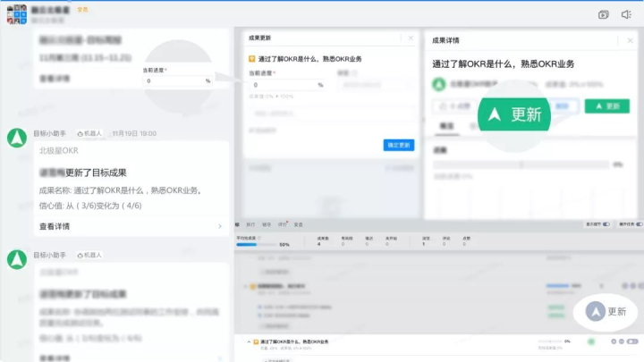Click key result icon on 通过了解OKR是什么 row

(256, 341)
